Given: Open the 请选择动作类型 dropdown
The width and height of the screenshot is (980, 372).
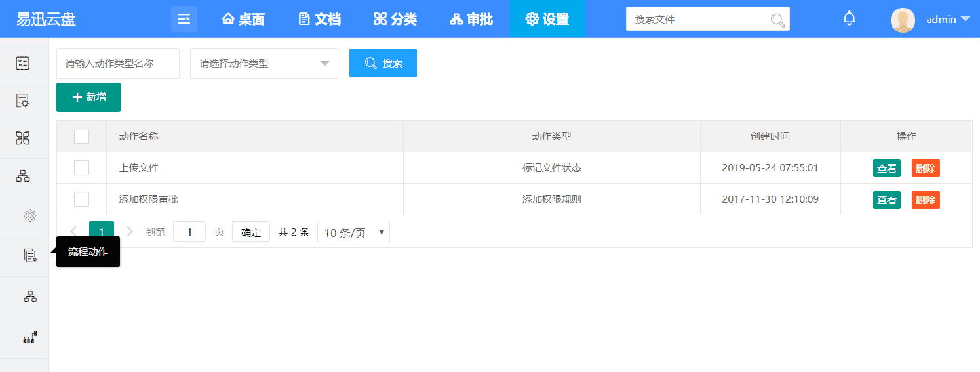Looking at the screenshot, I should coord(264,64).
